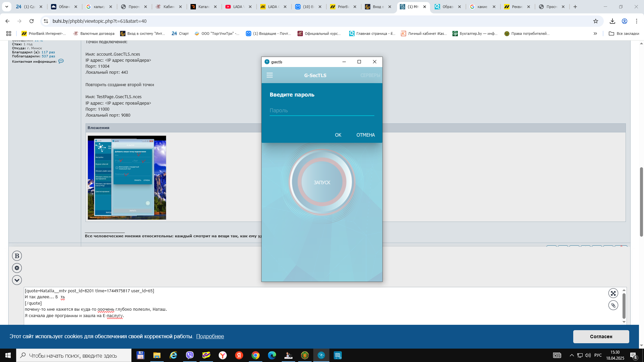
Task: Click the editor fullscreen expand icon
Action: (x=613, y=293)
